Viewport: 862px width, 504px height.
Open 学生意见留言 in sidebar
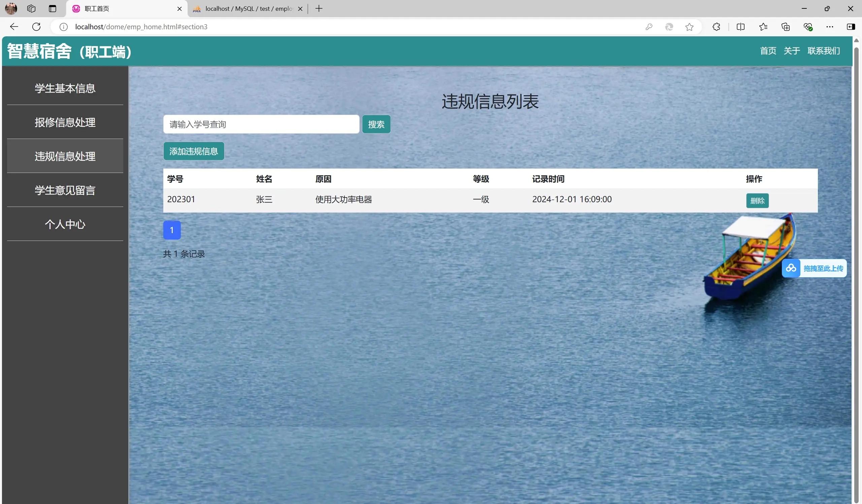[x=65, y=190]
